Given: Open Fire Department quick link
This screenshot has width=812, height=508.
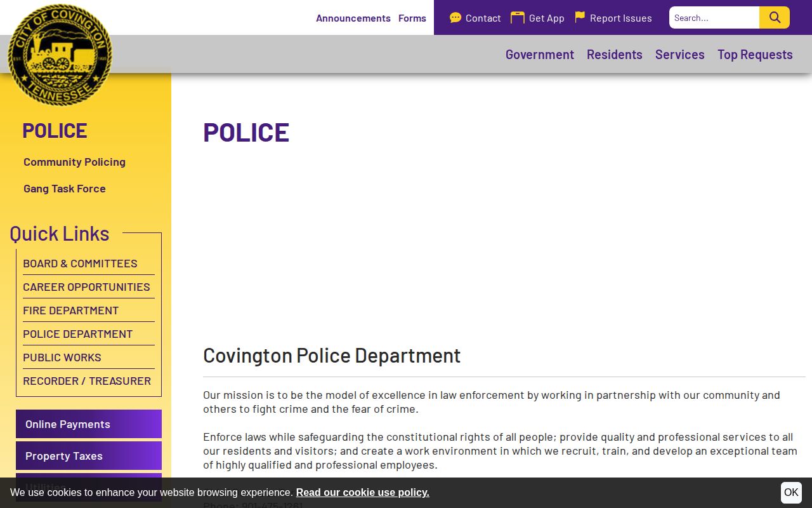Looking at the screenshot, I should click(x=70, y=311).
